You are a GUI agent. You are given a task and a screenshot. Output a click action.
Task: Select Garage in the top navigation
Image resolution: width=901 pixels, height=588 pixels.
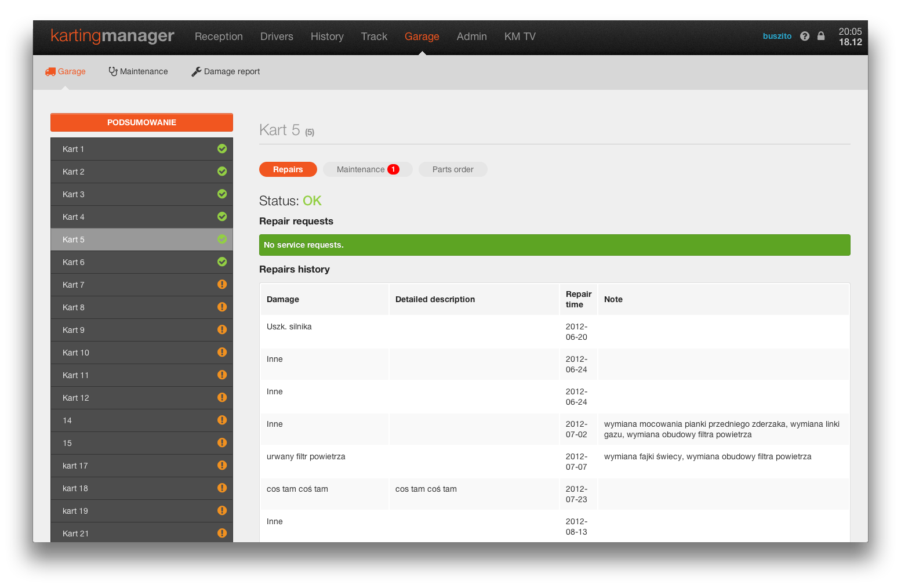[x=422, y=37]
